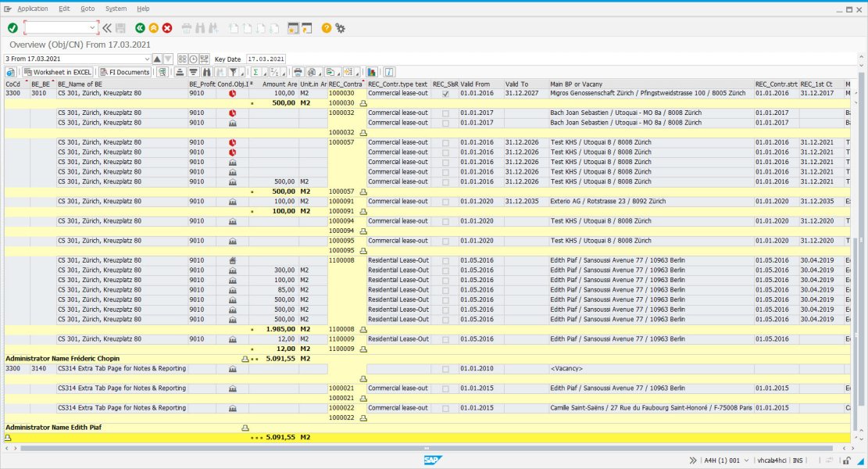868x469 pixels.
Task: Sort descending in ALV toolbar
Action: [193, 72]
